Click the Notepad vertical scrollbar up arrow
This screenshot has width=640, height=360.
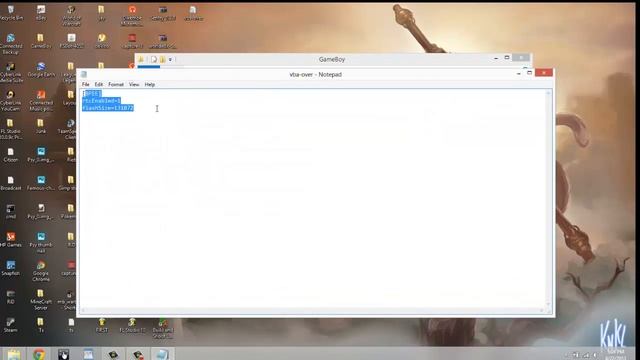coord(548,93)
